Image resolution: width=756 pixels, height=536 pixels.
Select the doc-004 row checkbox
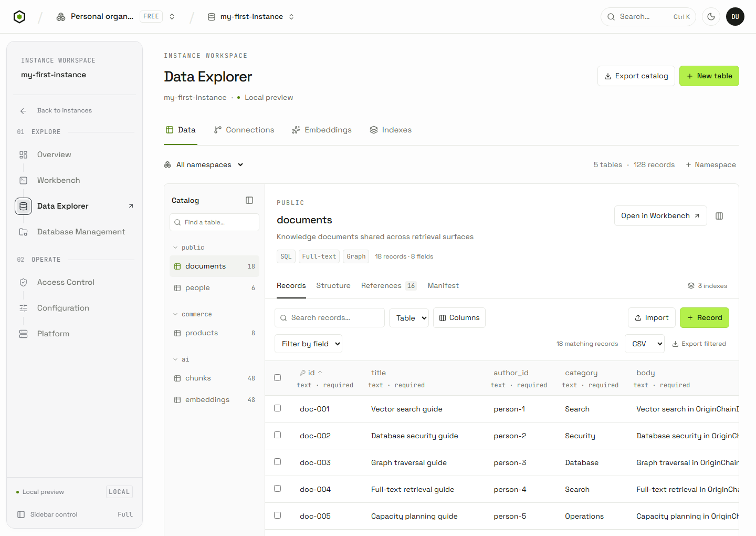[x=278, y=489]
